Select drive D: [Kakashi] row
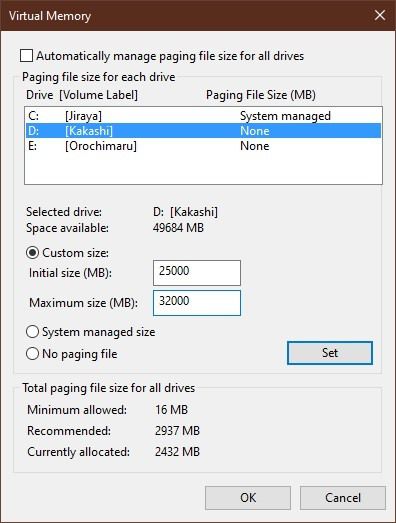396x523 pixels. [x=203, y=131]
